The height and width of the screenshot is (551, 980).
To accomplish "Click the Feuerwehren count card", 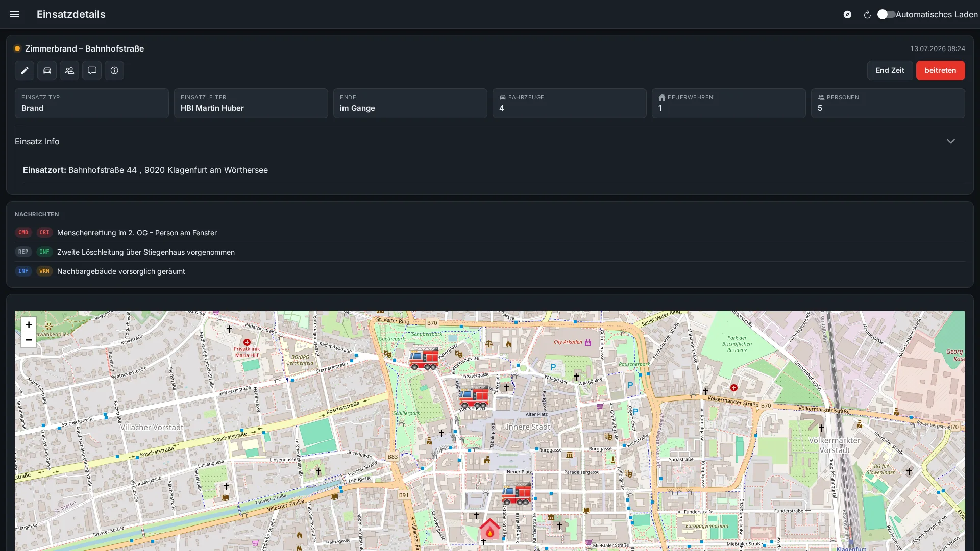I will (729, 103).
